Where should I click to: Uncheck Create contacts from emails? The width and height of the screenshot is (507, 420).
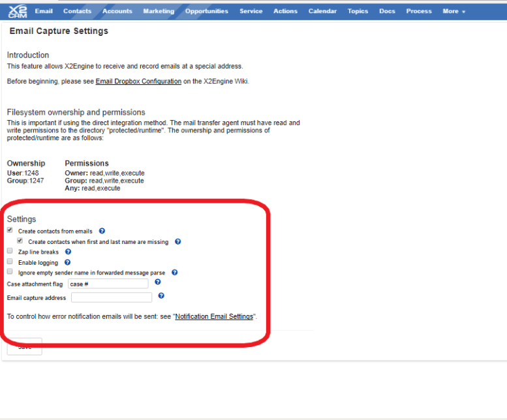10,230
